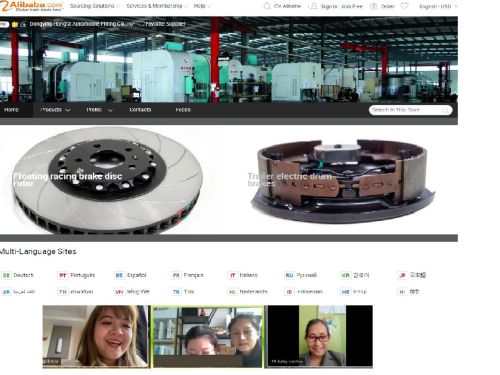This screenshot has height=375, width=500.
Task: Open the Order icon in the top bar
Action: 374,6
